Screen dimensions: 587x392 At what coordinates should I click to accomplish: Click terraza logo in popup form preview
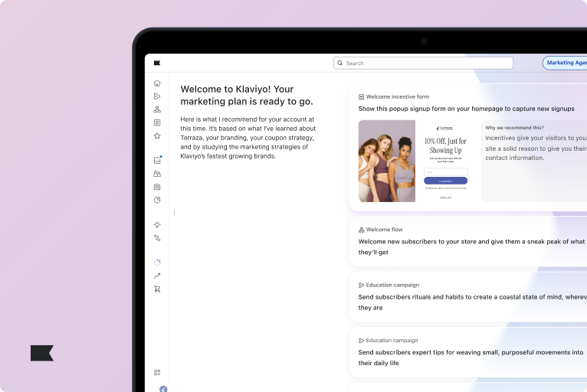[444, 128]
